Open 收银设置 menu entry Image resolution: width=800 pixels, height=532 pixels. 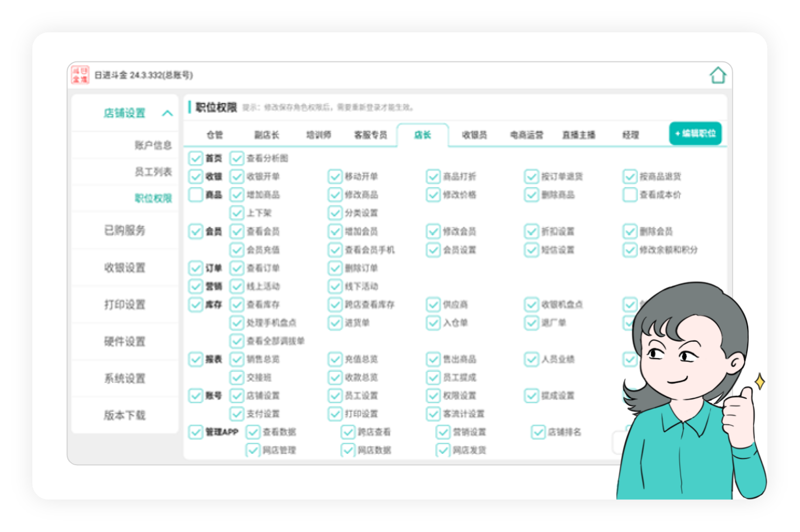point(125,268)
